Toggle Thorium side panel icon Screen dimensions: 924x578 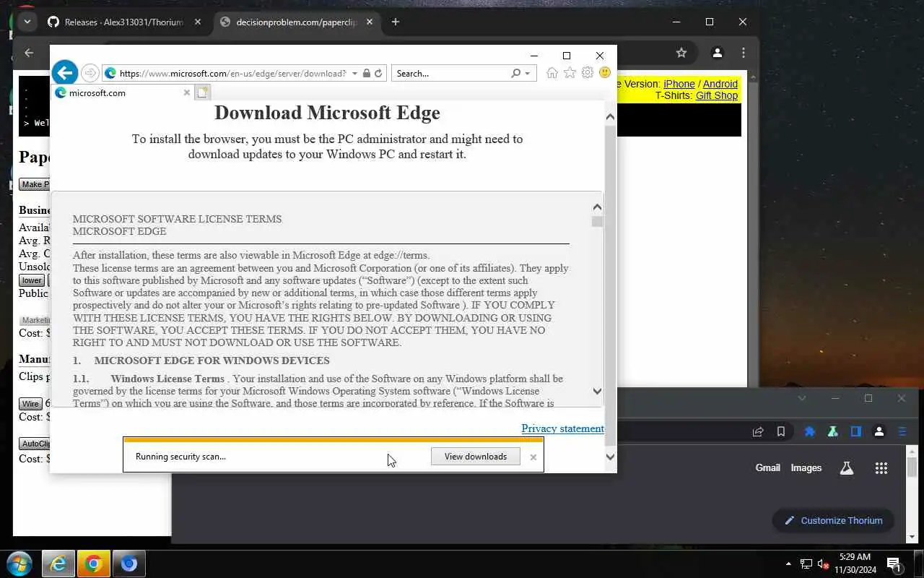click(x=856, y=431)
